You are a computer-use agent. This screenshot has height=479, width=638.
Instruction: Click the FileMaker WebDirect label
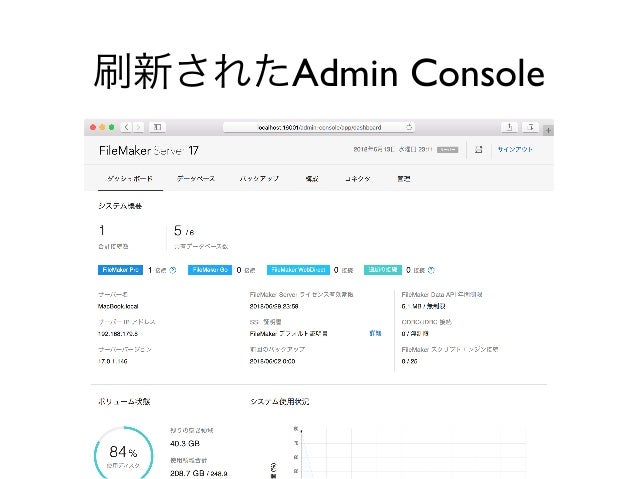tap(298, 270)
